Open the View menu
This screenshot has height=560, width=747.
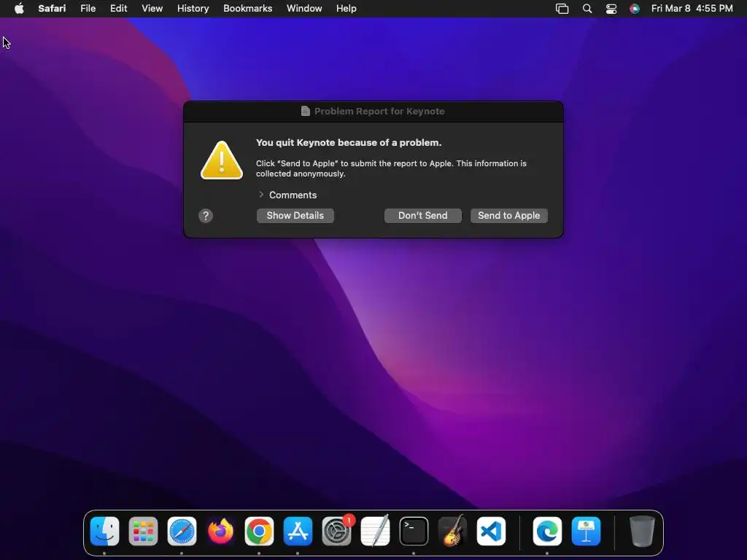[x=152, y=8]
